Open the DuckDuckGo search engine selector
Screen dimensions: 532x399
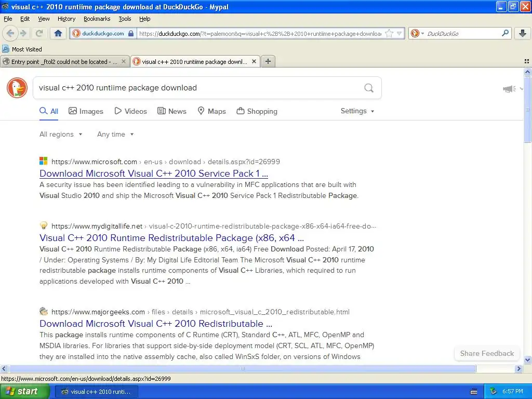[417, 33]
